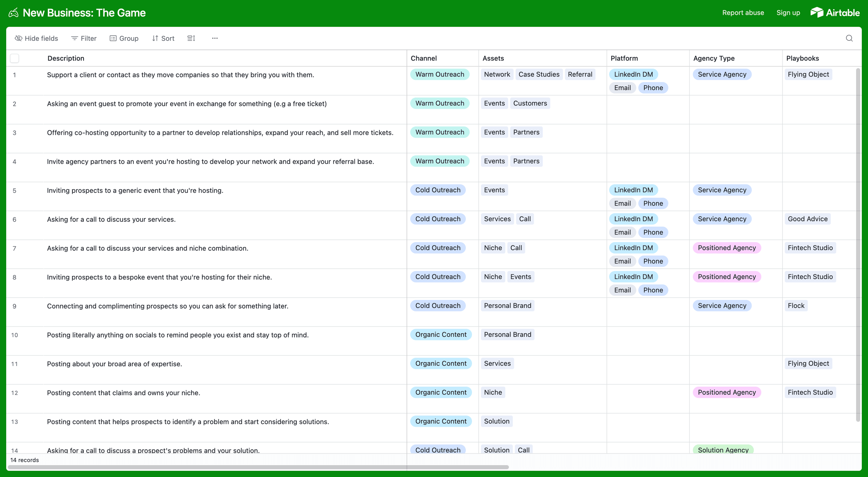Open Hide fields eye icon menu
The width and height of the screenshot is (868, 477).
pyautogui.click(x=36, y=38)
